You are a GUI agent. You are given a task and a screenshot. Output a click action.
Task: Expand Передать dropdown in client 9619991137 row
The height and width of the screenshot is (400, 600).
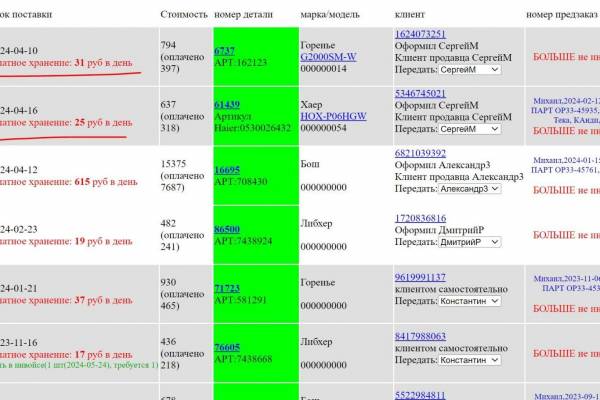[x=469, y=301]
